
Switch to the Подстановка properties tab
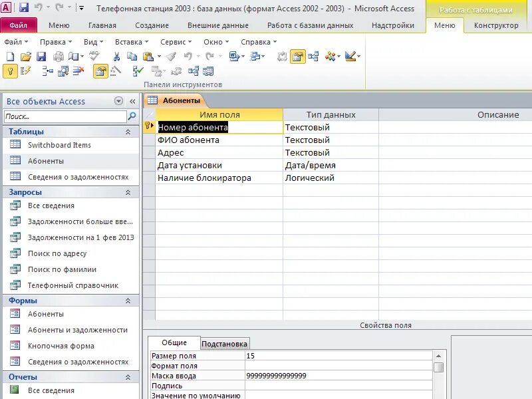pyautogui.click(x=224, y=344)
